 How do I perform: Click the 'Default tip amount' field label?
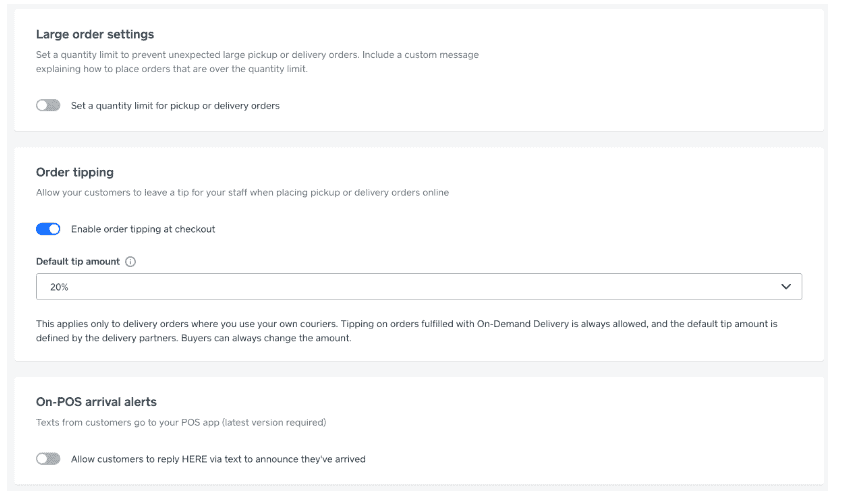tap(78, 262)
